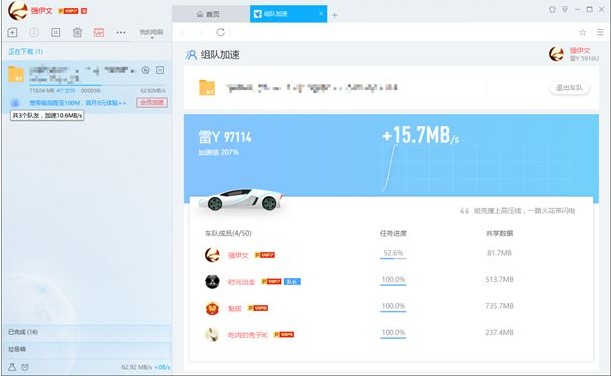Bookmark the page with star icon
This screenshot has height=376, width=611.
tap(583, 32)
